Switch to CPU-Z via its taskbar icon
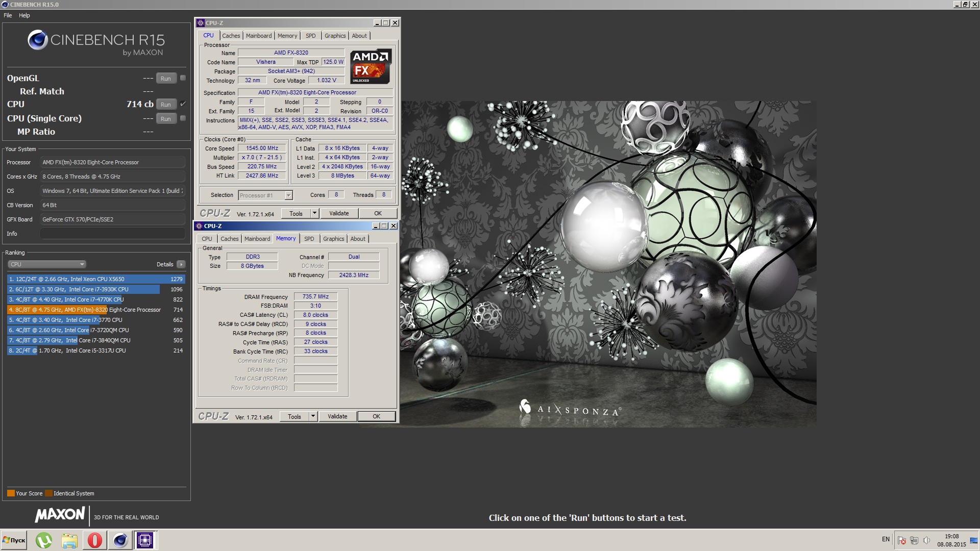This screenshot has height=551, width=980. (x=145, y=540)
